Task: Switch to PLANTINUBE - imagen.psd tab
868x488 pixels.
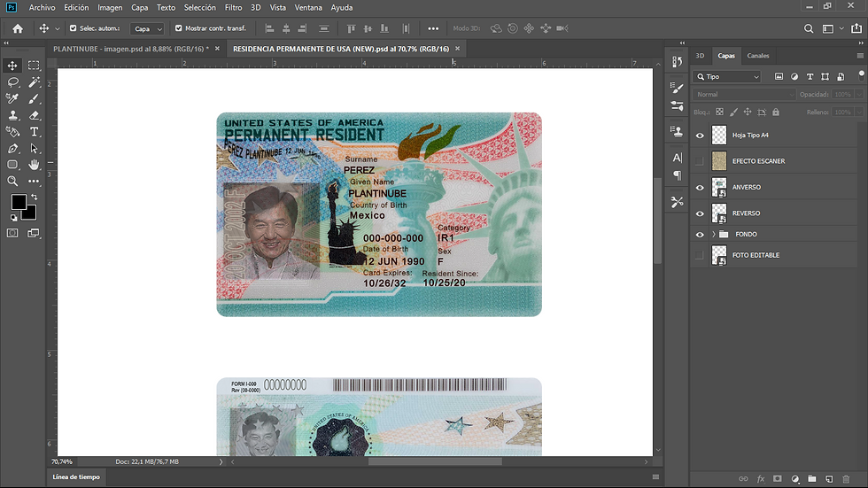Action: (131, 49)
